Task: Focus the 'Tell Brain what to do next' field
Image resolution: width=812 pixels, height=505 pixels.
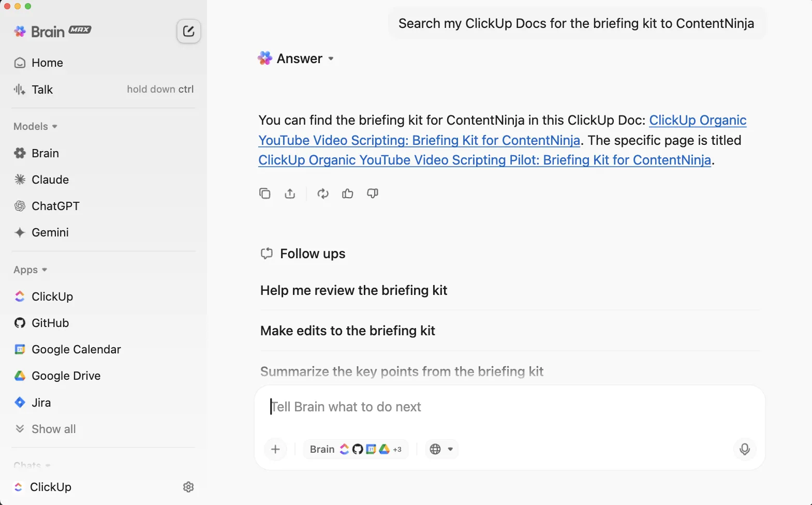Action: 510,407
